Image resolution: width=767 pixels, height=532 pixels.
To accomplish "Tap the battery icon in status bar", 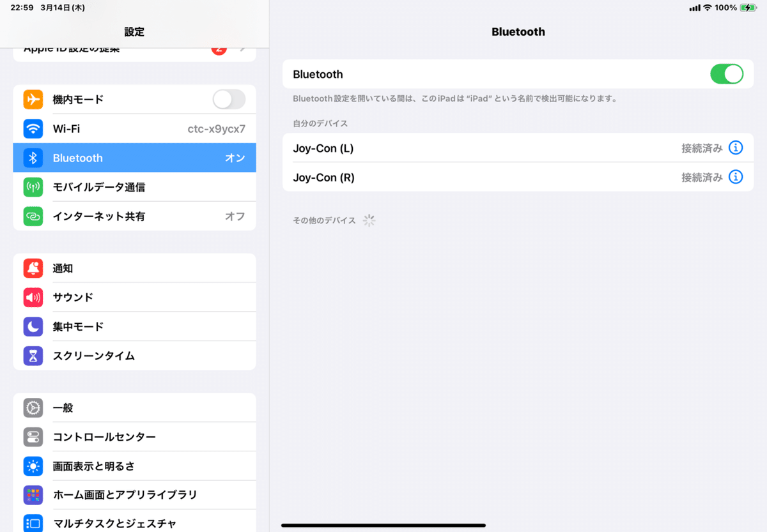I will tap(747, 8).
